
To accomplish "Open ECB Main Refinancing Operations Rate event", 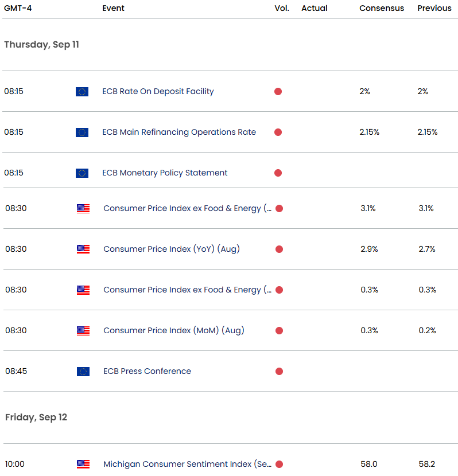I will pyautogui.click(x=179, y=132).
